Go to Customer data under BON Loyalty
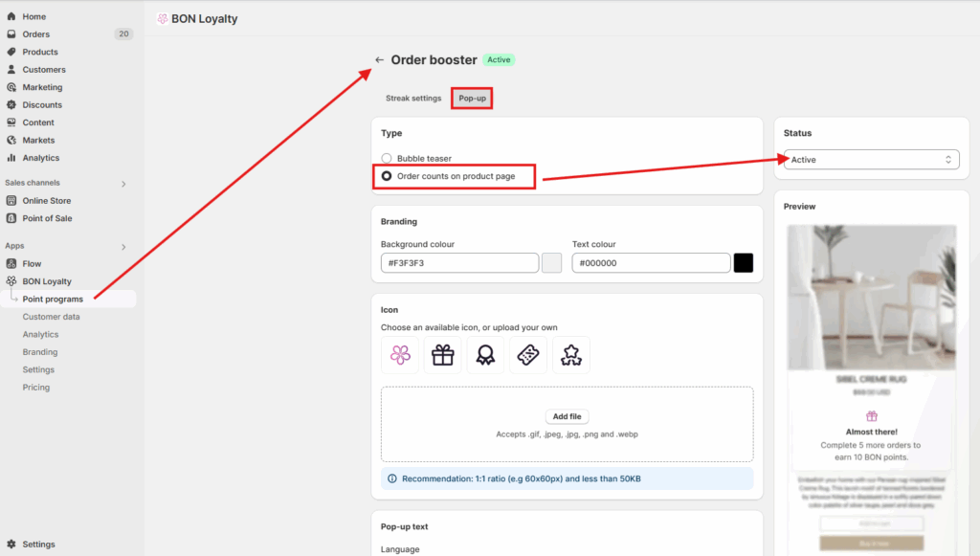The width and height of the screenshot is (980, 556). tap(51, 317)
